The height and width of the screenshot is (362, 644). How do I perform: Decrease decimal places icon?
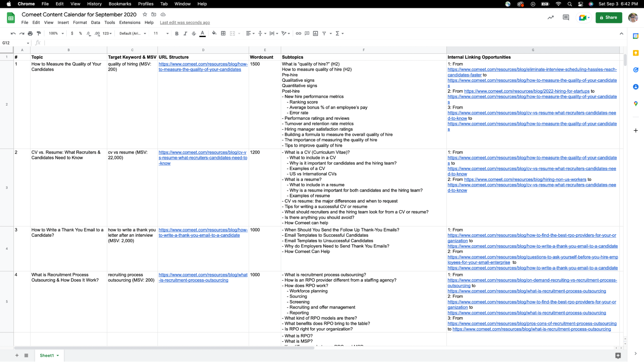click(x=89, y=33)
